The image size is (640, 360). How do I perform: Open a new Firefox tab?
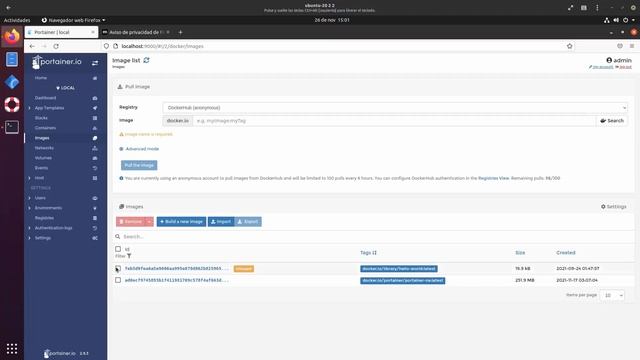click(180, 32)
